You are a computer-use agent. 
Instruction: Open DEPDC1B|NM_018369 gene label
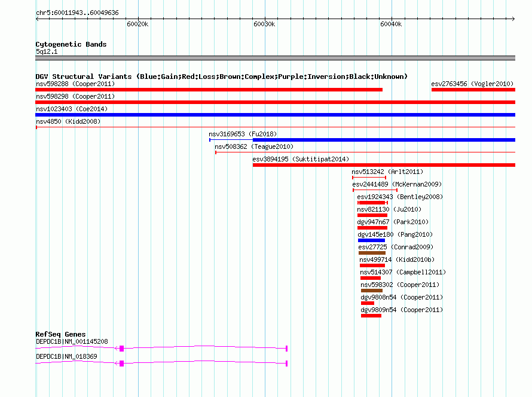(66, 356)
